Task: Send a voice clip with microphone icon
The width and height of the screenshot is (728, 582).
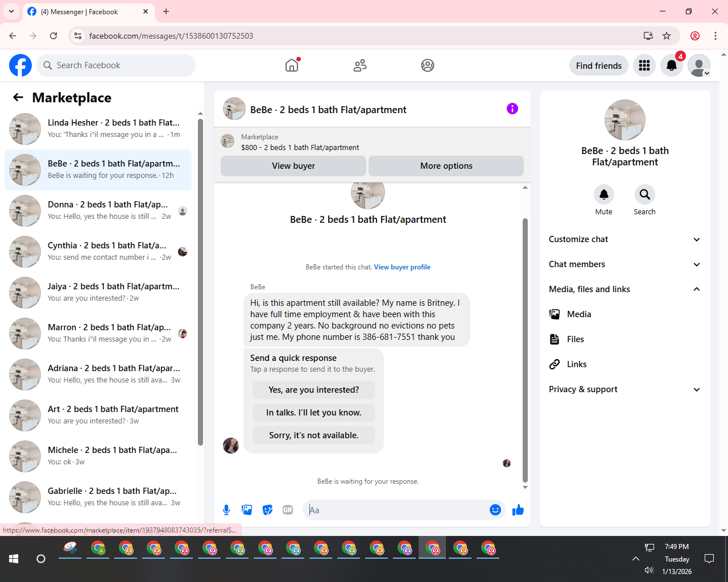Action: point(226,510)
